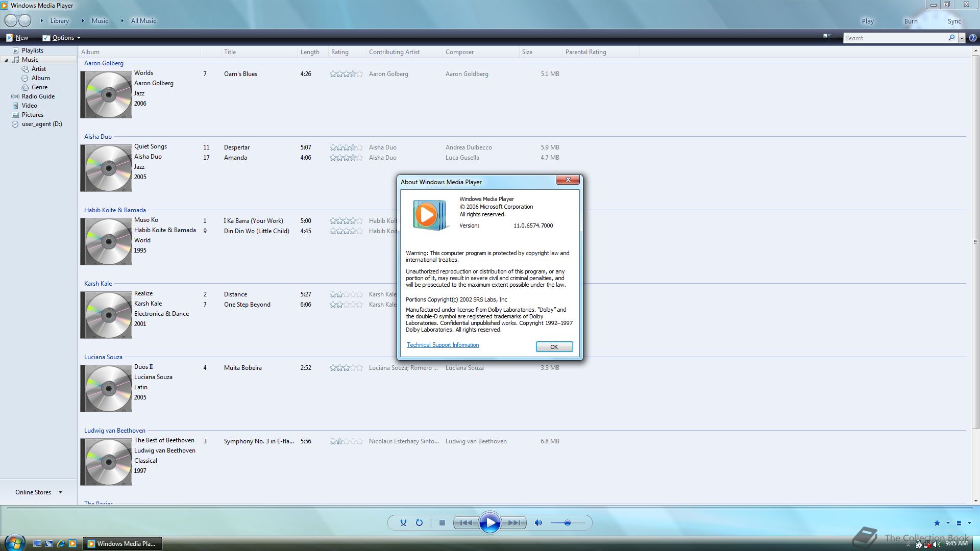This screenshot has width=980, height=551.
Task: Open Video library in the sidebar
Action: tap(29, 106)
